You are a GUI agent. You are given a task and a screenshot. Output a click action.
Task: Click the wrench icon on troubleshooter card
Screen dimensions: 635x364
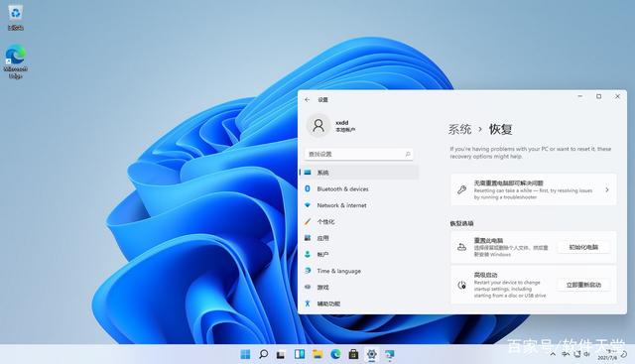pos(461,189)
